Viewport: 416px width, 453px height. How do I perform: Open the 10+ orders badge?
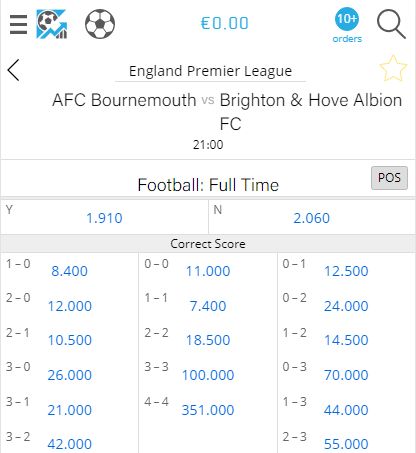(347, 25)
